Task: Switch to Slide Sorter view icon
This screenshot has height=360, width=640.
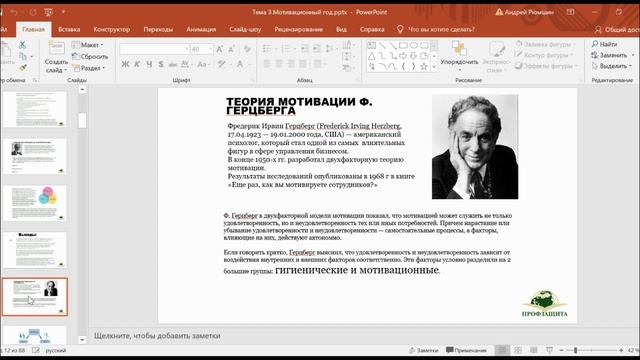Action: [x=518, y=350]
